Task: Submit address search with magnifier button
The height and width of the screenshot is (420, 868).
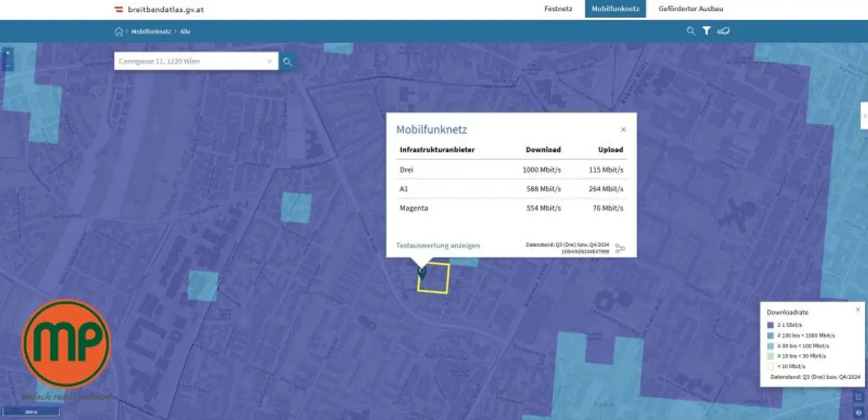Action: (x=288, y=62)
